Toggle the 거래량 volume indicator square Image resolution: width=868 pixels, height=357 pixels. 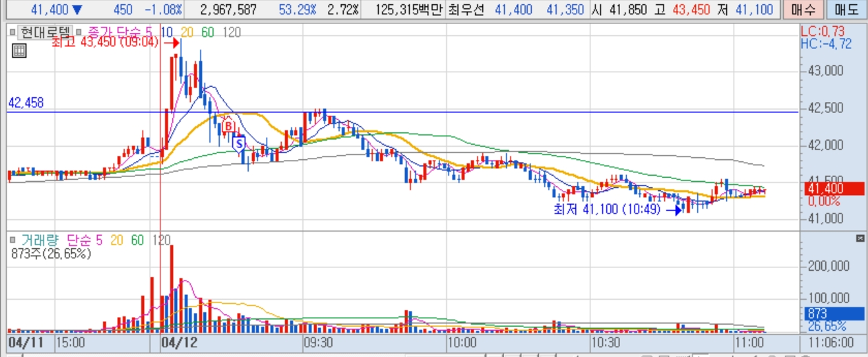[13, 240]
